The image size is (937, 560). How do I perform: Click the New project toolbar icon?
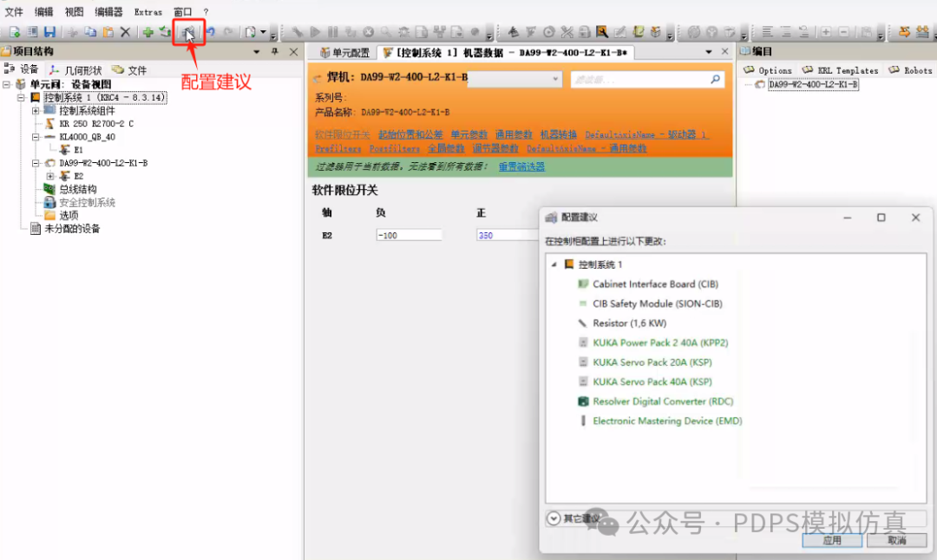(15, 32)
